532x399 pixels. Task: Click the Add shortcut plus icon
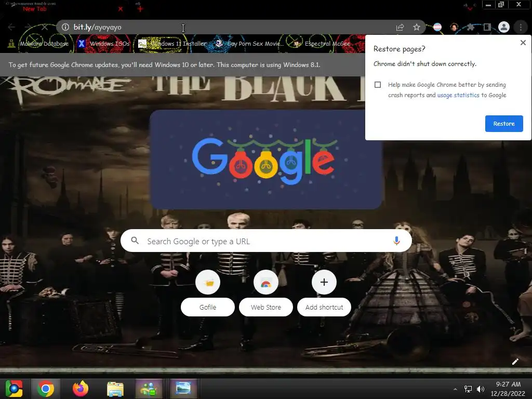tap(324, 282)
